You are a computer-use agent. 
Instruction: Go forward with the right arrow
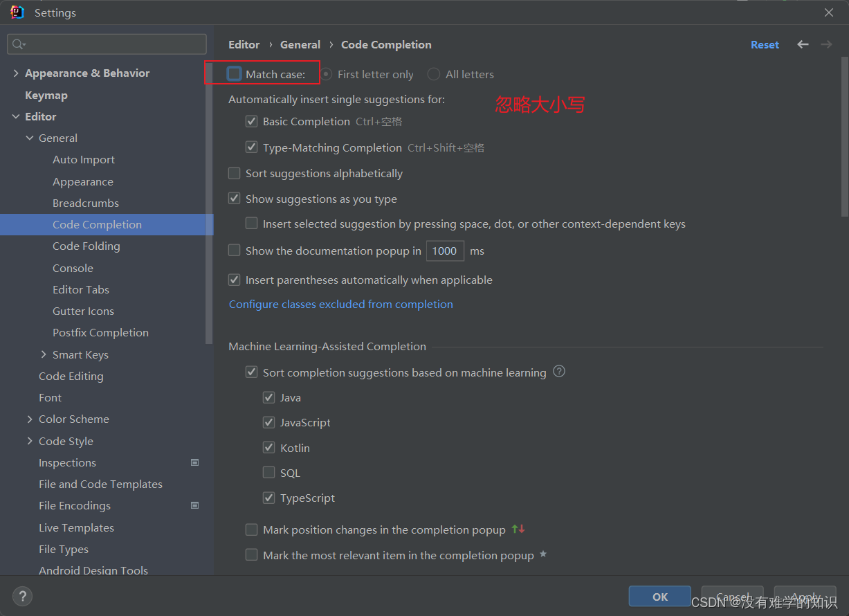pyautogui.click(x=826, y=44)
